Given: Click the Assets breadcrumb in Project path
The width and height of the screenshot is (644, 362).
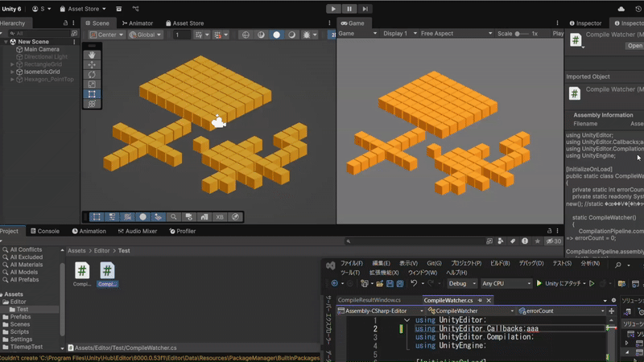Looking at the screenshot, I should click(76, 251).
